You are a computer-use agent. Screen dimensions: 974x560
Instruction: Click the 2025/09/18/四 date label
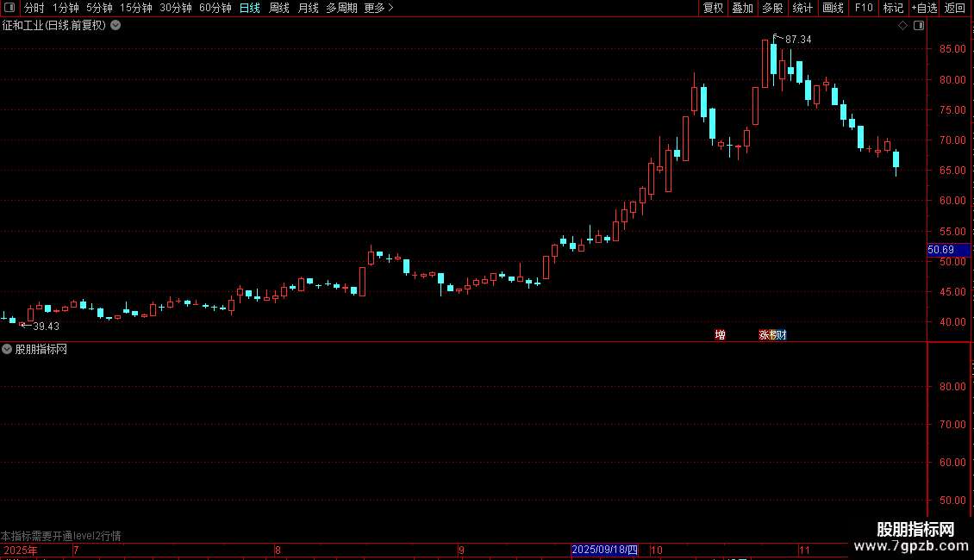click(604, 550)
